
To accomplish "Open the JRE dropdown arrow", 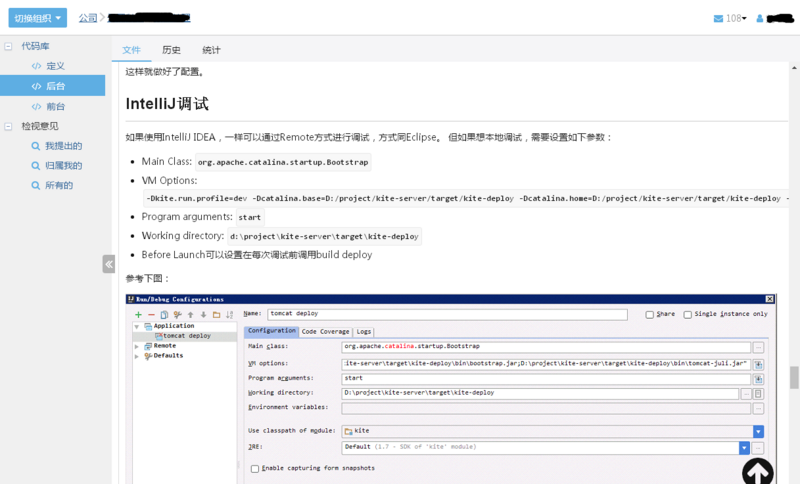I will pyautogui.click(x=744, y=448).
